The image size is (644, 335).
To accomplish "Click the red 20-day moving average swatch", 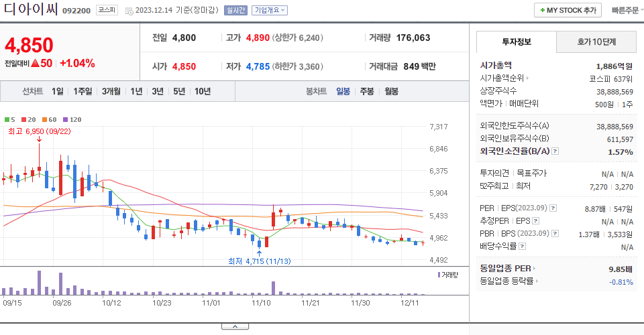I will pyautogui.click(x=24, y=120).
